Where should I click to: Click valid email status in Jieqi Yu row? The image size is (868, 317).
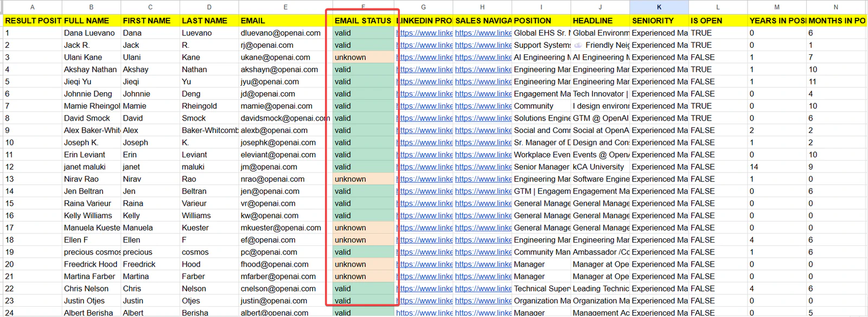tap(363, 82)
